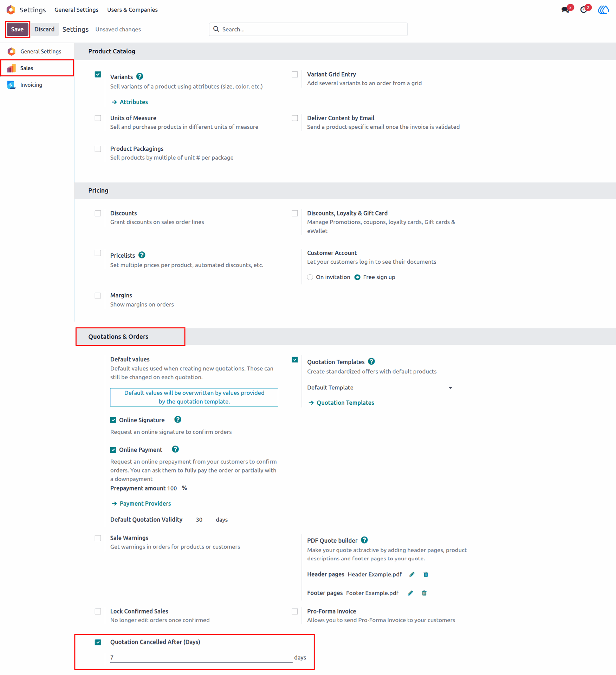This screenshot has height=675, width=616.
Task: Enable the Sale Warnings checkbox
Action: click(x=98, y=538)
